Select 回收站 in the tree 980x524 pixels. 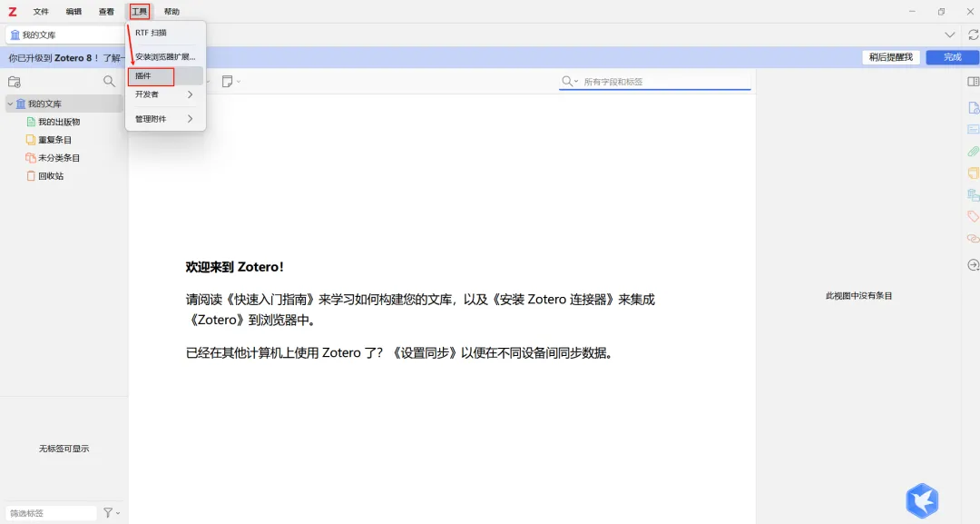point(51,176)
